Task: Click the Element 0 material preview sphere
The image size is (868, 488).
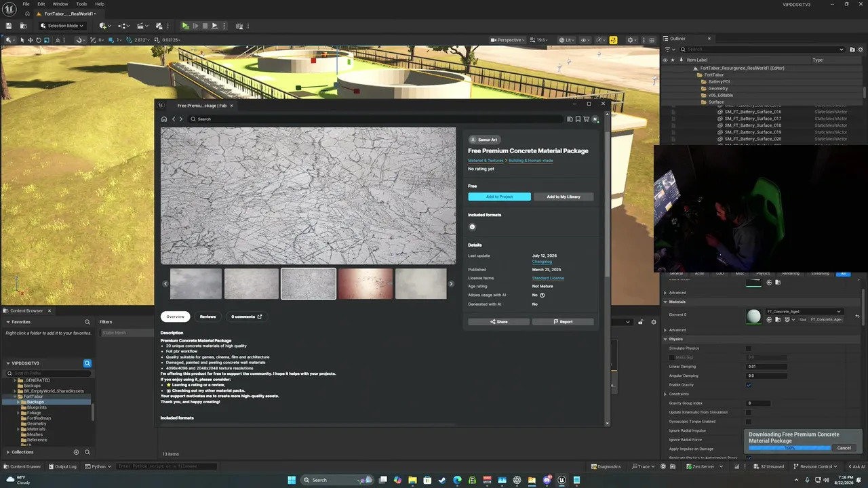Action: point(753,316)
